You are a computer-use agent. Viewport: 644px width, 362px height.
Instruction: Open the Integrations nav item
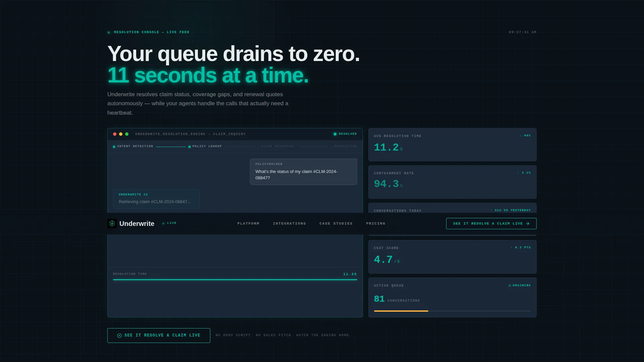click(289, 224)
